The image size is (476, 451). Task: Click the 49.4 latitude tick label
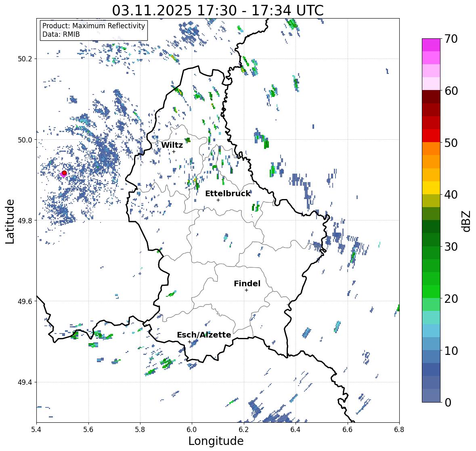click(x=25, y=382)
